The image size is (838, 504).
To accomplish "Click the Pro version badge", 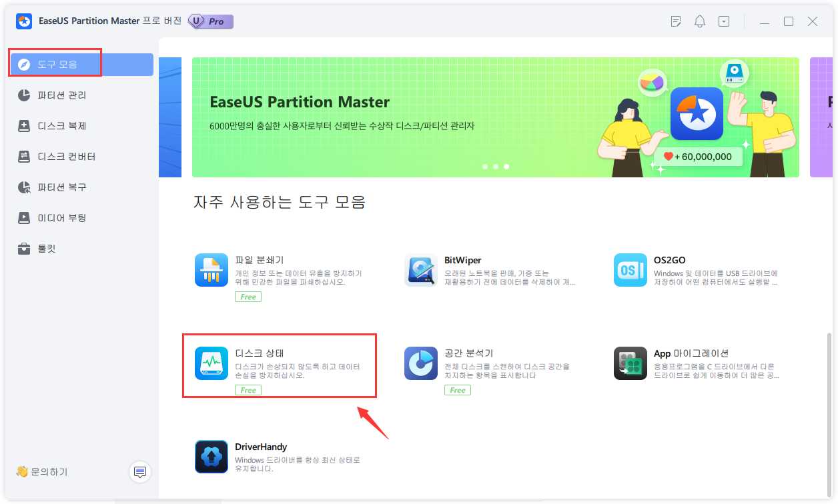I will tap(211, 21).
